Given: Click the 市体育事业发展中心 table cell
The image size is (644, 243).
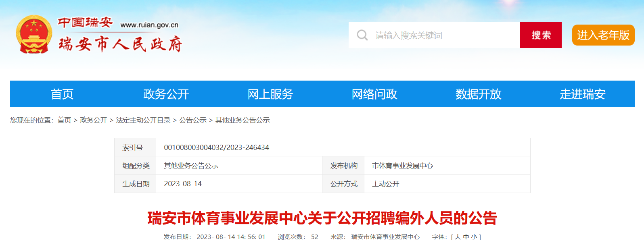Looking at the screenshot, I should [x=447, y=166].
